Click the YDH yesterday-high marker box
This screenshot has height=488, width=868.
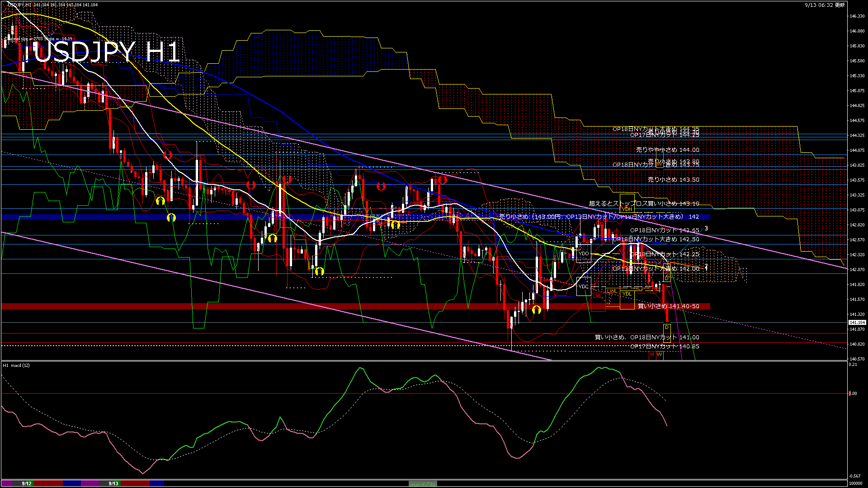click(627, 209)
